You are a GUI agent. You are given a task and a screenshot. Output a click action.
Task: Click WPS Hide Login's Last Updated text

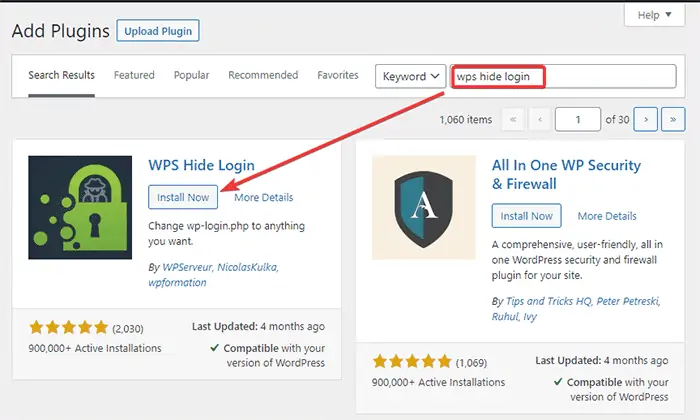[x=258, y=327]
